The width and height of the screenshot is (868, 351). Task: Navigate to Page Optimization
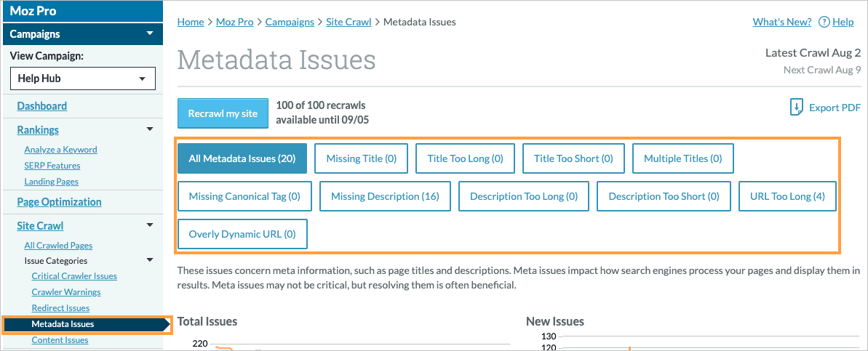pos(60,202)
